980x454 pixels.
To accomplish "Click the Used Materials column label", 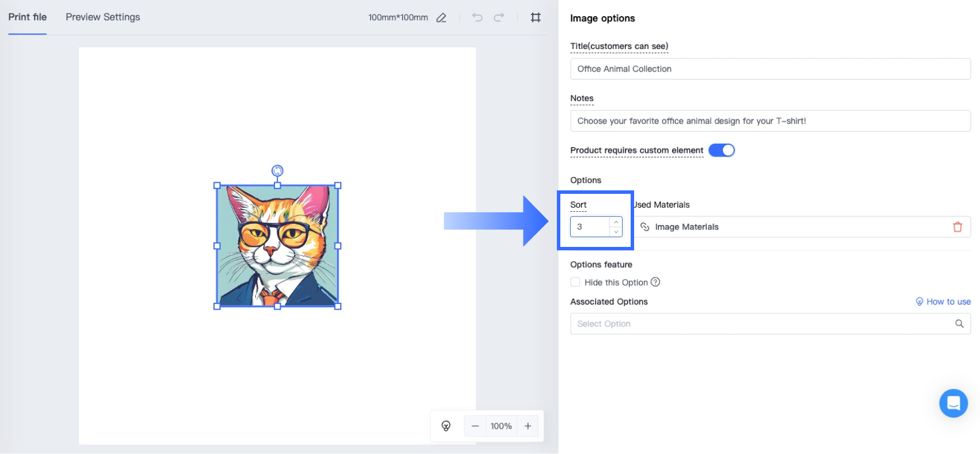I will click(x=662, y=205).
